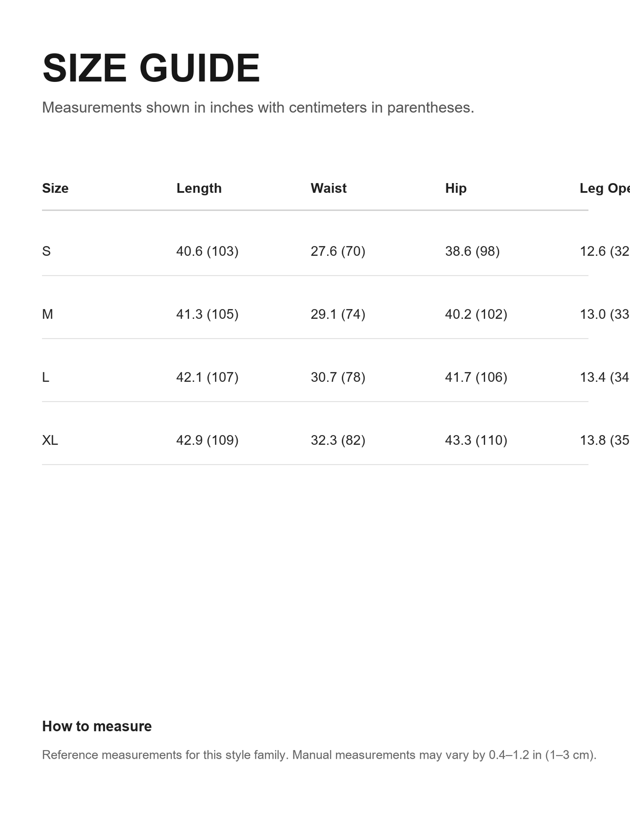Select the S size row label
The width and height of the screenshot is (630, 840).
[46, 251]
